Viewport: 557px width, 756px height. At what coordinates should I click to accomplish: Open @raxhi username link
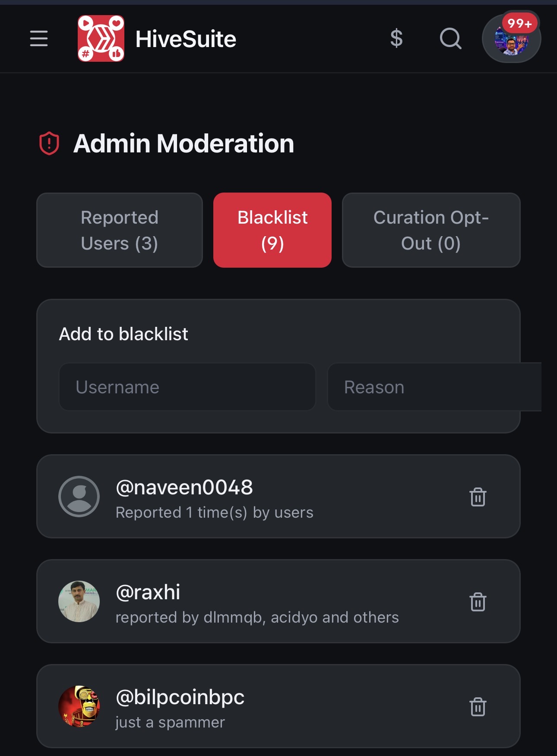(148, 592)
